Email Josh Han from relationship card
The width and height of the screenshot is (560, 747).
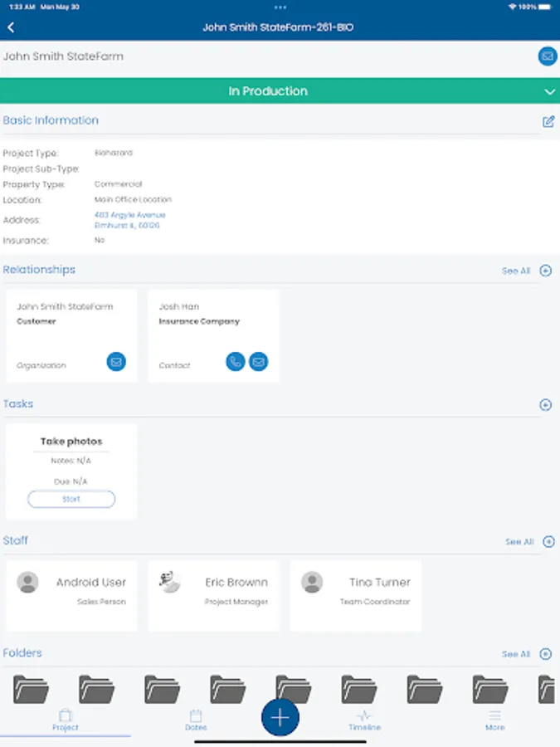click(259, 362)
